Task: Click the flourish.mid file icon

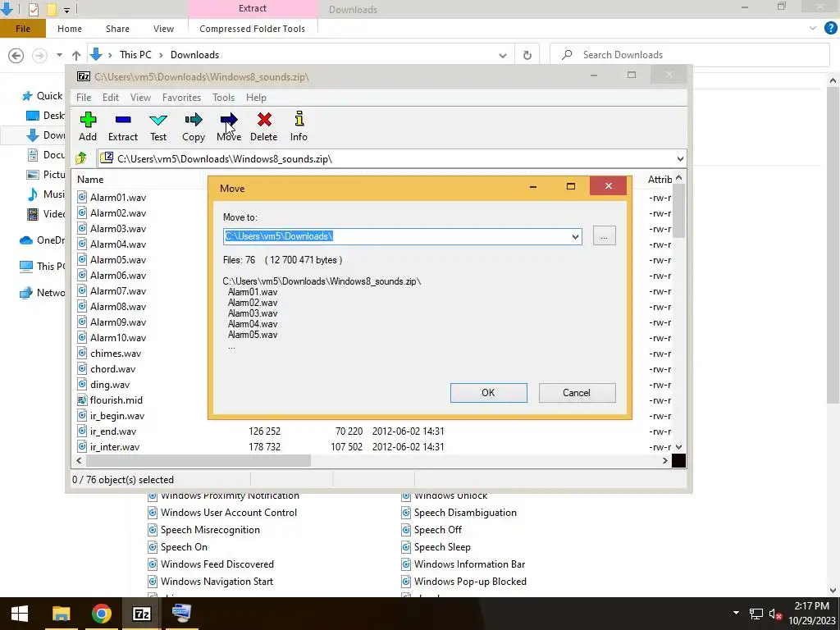Action: pyautogui.click(x=82, y=400)
